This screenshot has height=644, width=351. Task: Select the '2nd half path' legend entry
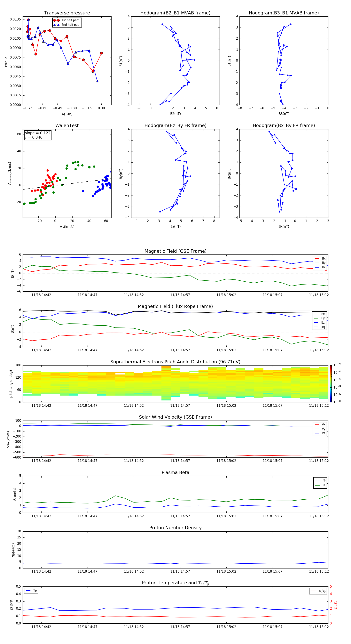point(67,25)
